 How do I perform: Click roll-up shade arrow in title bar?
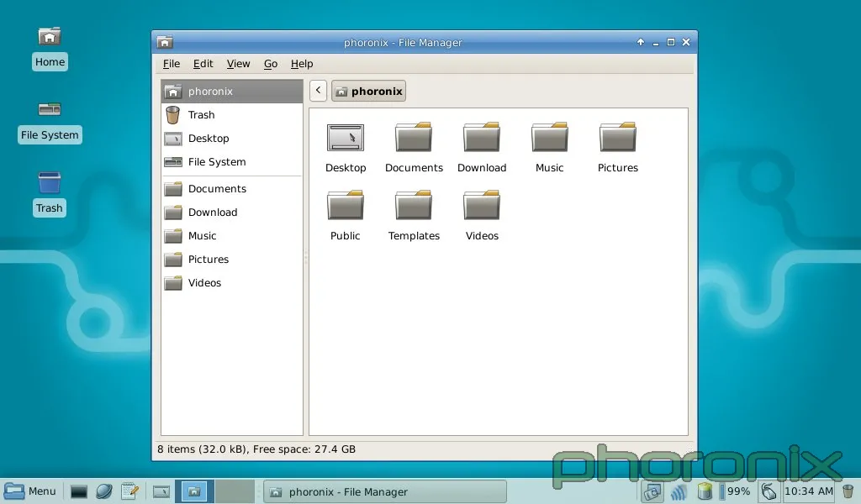click(x=640, y=42)
